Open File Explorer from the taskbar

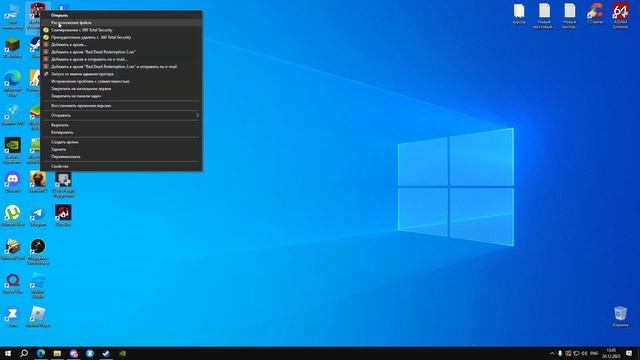pos(57,353)
